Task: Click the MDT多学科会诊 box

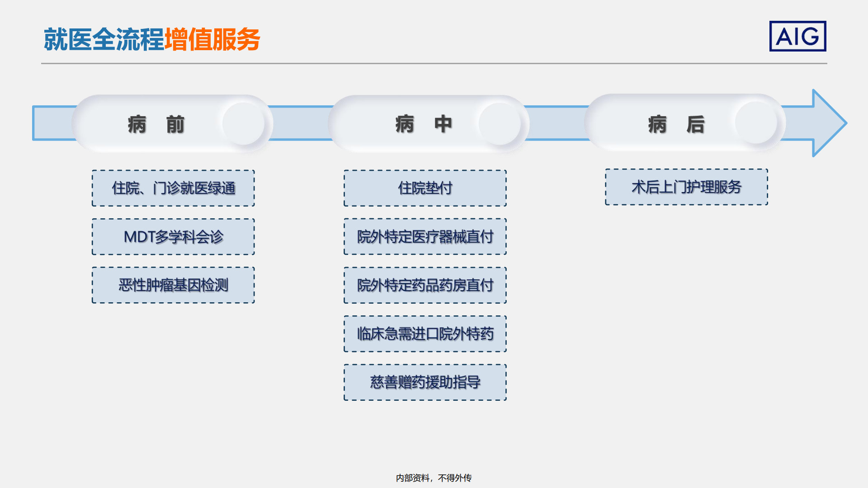Action: (x=173, y=237)
